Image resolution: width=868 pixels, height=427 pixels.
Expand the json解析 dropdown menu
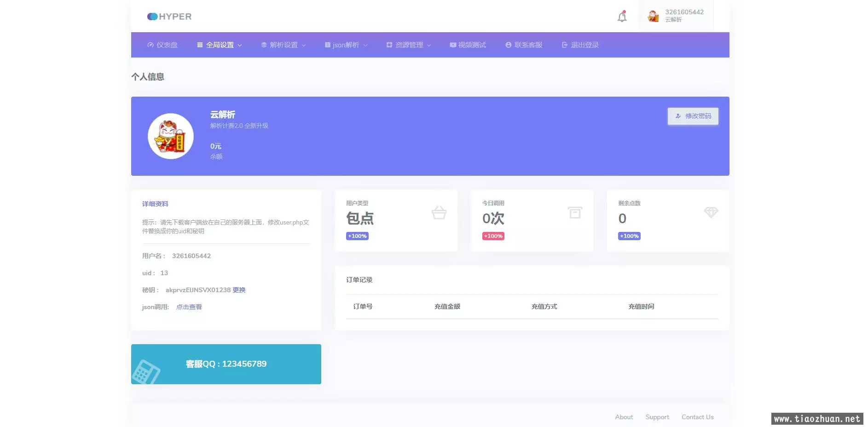pos(346,45)
